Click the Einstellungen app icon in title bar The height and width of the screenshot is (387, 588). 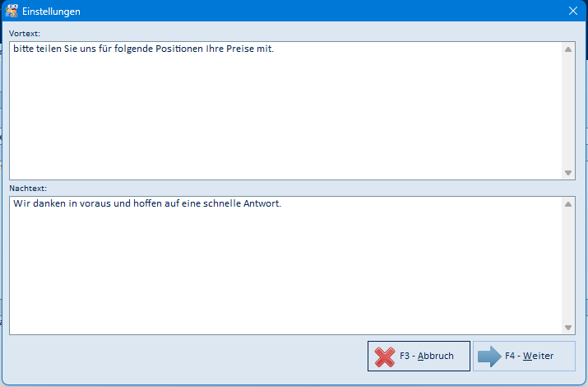pyautogui.click(x=12, y=11)
